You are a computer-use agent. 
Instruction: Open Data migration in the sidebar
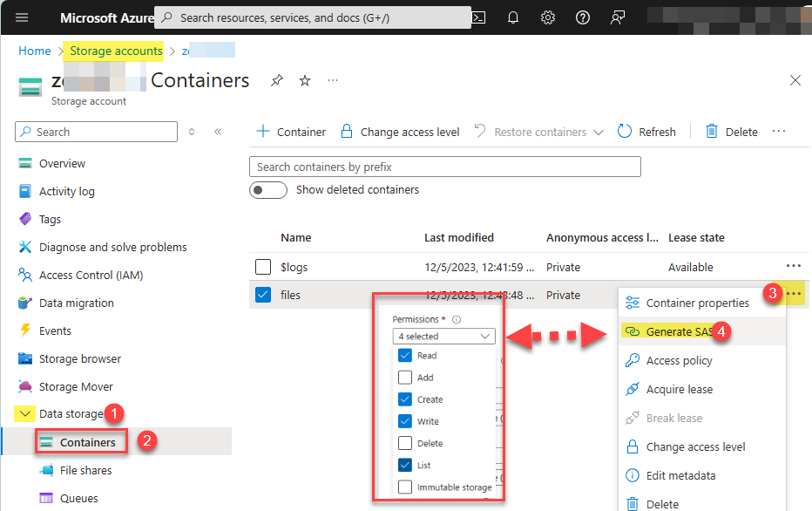point(76,303)
